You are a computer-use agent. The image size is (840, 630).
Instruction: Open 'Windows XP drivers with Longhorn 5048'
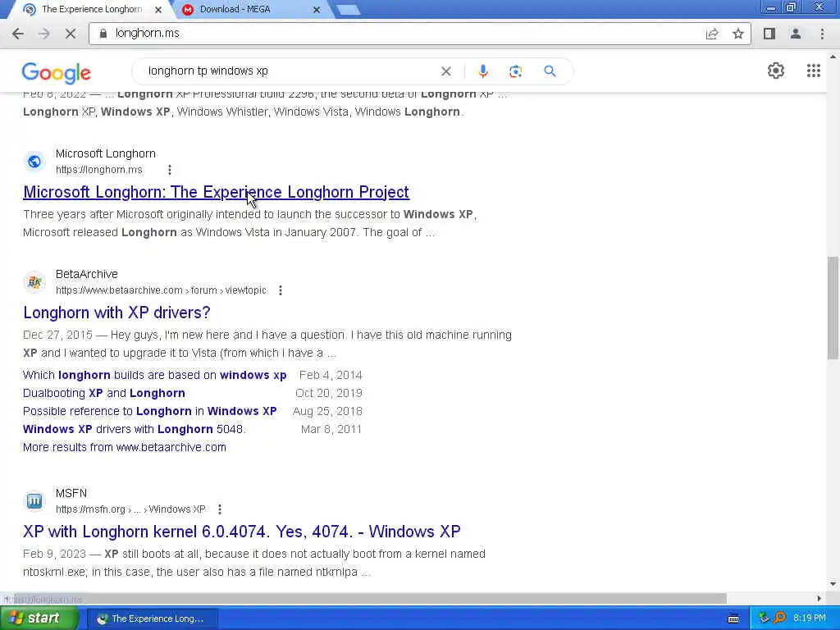(x=134, y=429)
